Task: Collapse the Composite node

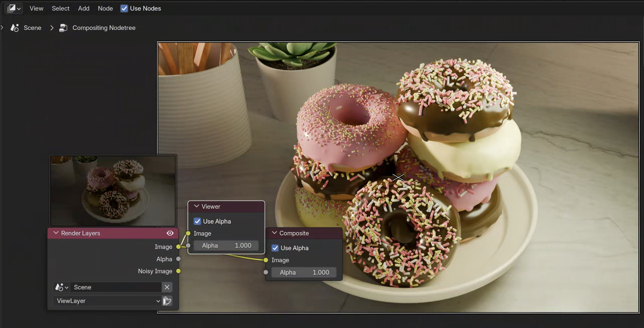Action: click(274, 233)
